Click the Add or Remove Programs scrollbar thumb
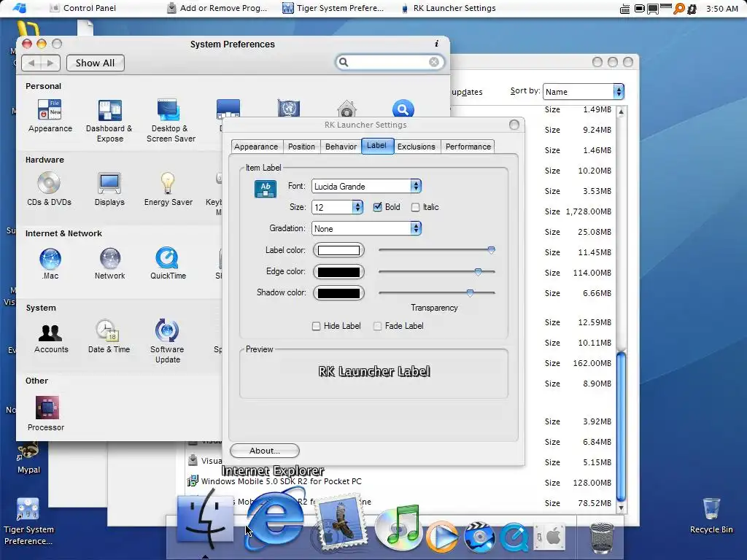The height and width of the screenshot is (560, 747). (621, 426)
